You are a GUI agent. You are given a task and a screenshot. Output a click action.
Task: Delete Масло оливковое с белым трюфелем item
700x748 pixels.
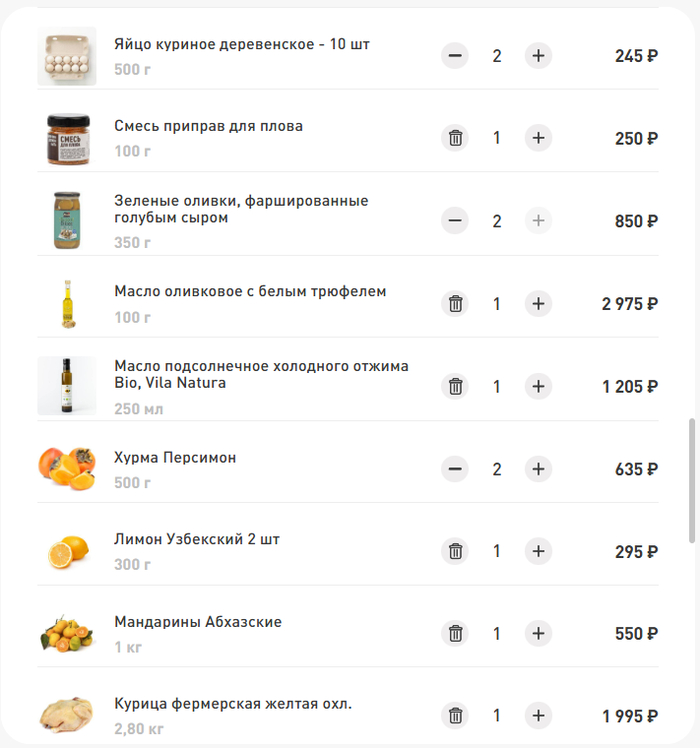pos(455,304)
